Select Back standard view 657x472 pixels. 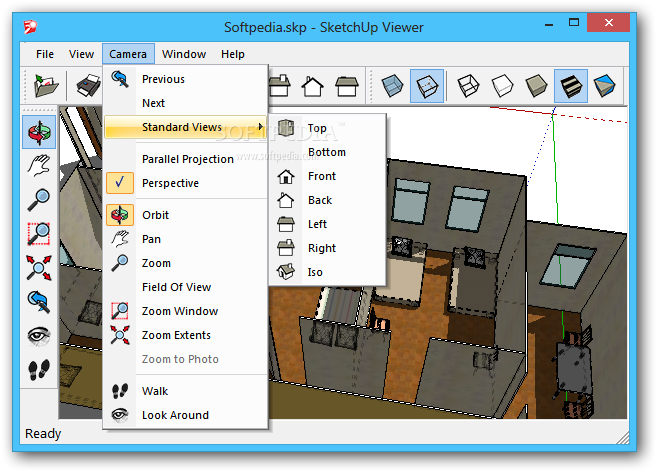click(327, 200)
